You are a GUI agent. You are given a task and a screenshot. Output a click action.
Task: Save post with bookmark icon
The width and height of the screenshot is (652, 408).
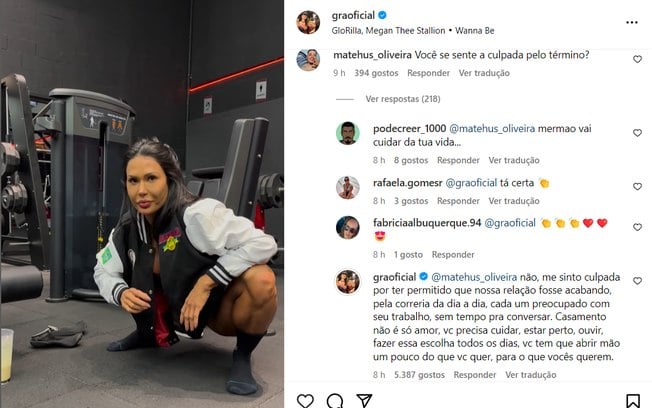click(x=633, y=401)
